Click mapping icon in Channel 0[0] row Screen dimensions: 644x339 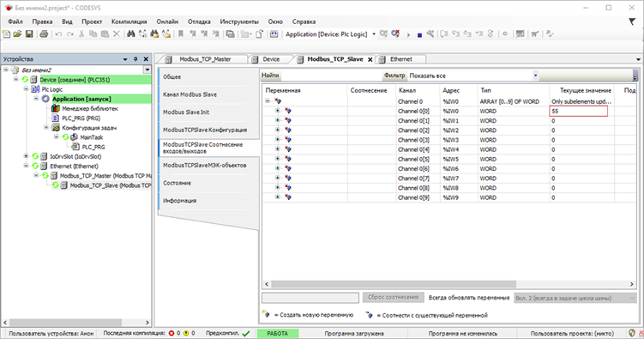[288, 111]
